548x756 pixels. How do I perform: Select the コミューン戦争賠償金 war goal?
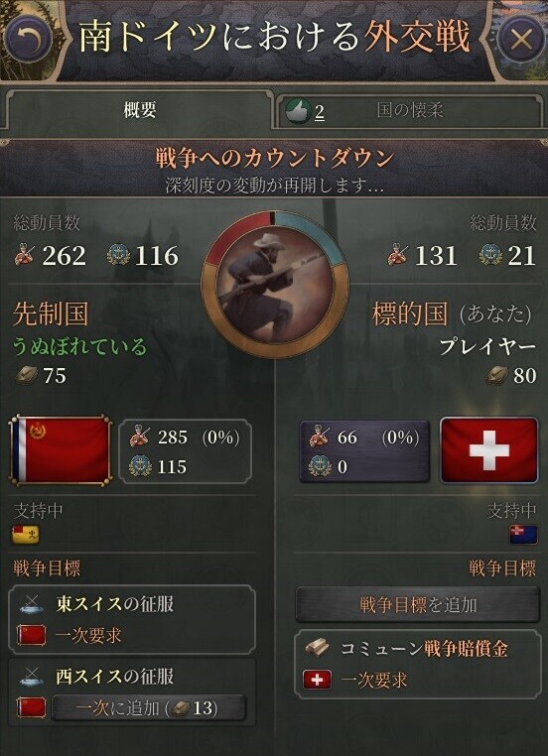418,665
